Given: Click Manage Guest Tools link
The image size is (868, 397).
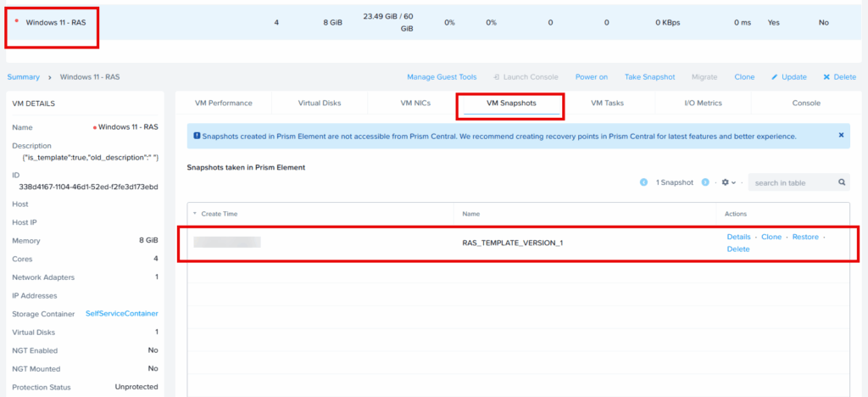Looking at the screenshot, I should 441,77.
